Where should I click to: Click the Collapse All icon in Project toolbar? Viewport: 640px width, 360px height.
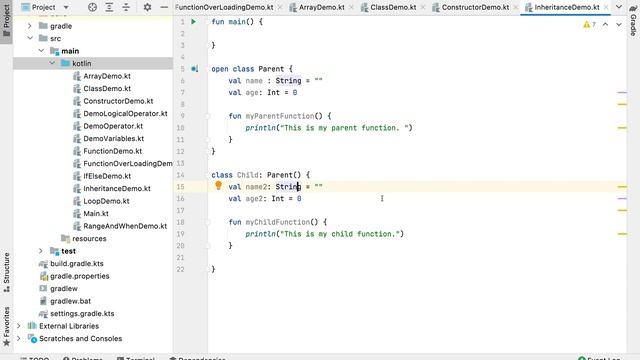click(126, 7)
